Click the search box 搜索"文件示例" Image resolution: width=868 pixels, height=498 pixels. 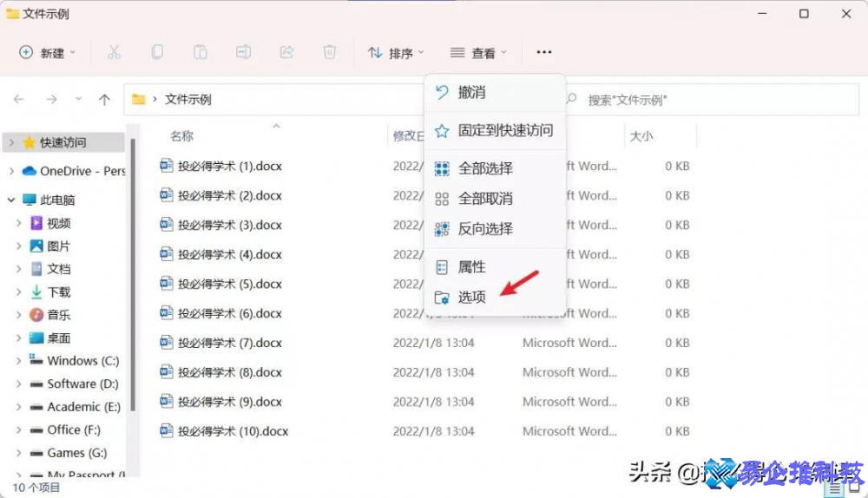pos(712,100)
